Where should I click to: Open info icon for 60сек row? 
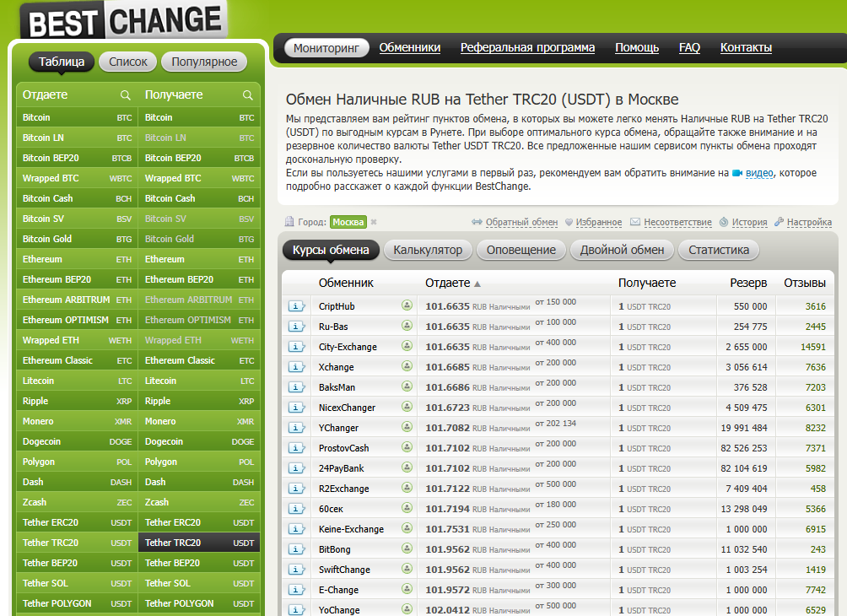pyautogui.click(x=296, y=509)
